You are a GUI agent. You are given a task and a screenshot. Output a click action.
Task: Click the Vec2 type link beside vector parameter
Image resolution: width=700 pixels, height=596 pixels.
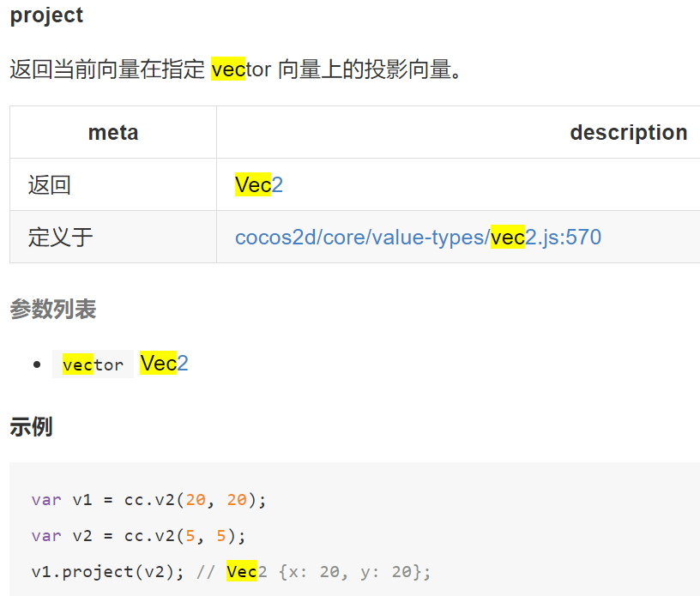pyautogui.click(x=164, y=364)
